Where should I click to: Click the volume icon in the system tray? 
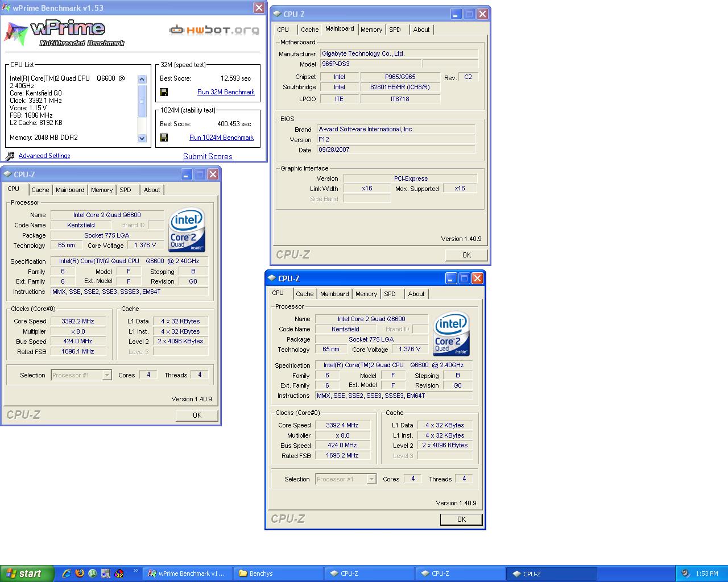685,573
